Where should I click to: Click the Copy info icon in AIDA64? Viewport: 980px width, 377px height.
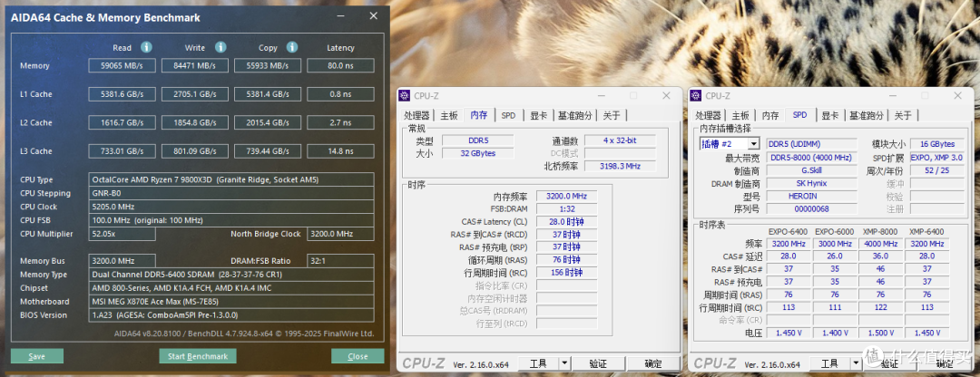pos(292,47)
